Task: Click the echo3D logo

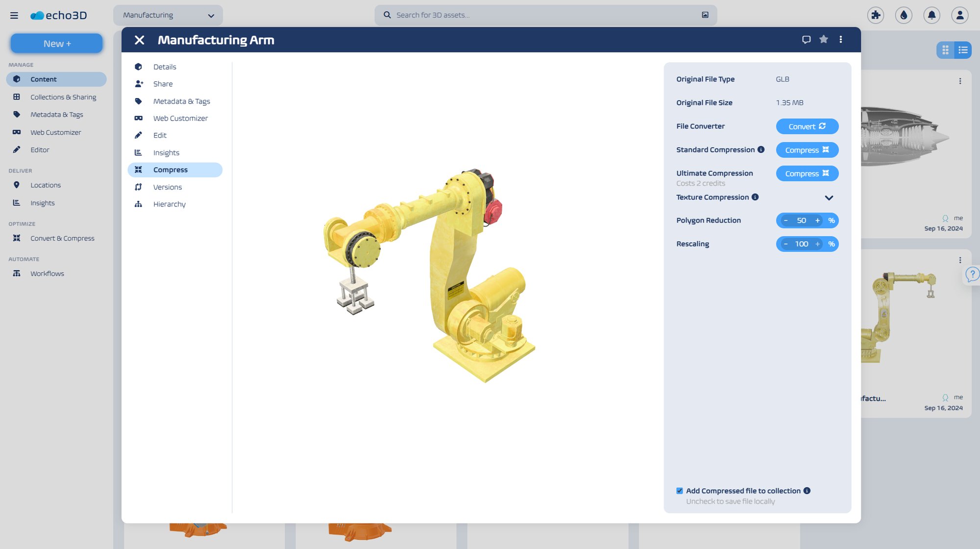Action: 59,15
